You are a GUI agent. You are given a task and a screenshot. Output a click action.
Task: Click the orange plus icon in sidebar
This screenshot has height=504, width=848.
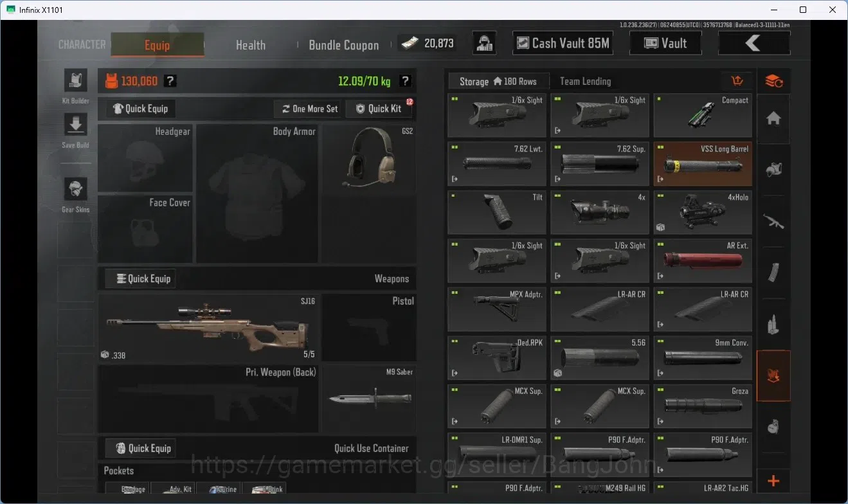coord(773,481)
